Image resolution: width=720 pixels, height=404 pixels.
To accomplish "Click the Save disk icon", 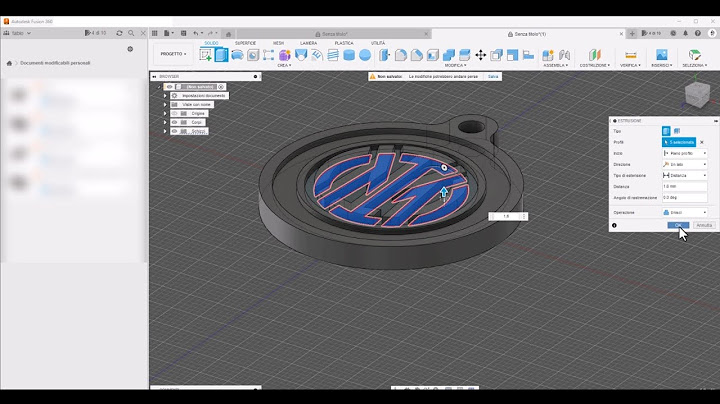I will coord(183,33).
